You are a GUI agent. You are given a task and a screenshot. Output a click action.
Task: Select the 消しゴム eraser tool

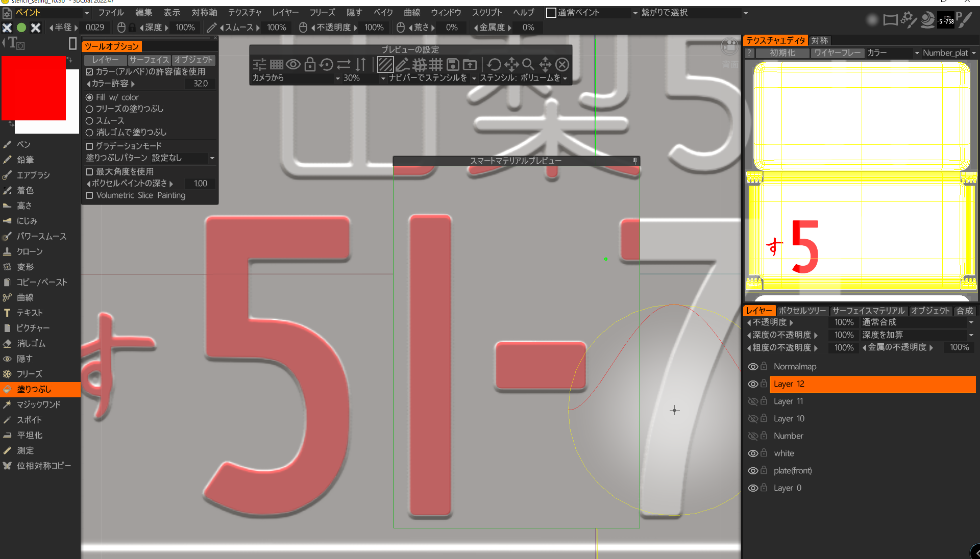pyautogui.click(x=31, y=343)
